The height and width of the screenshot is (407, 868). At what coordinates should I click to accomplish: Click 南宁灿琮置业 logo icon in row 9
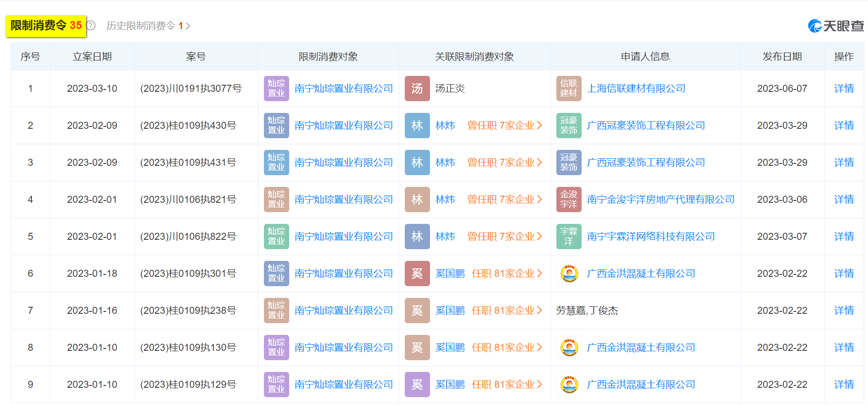coord(277,385)
